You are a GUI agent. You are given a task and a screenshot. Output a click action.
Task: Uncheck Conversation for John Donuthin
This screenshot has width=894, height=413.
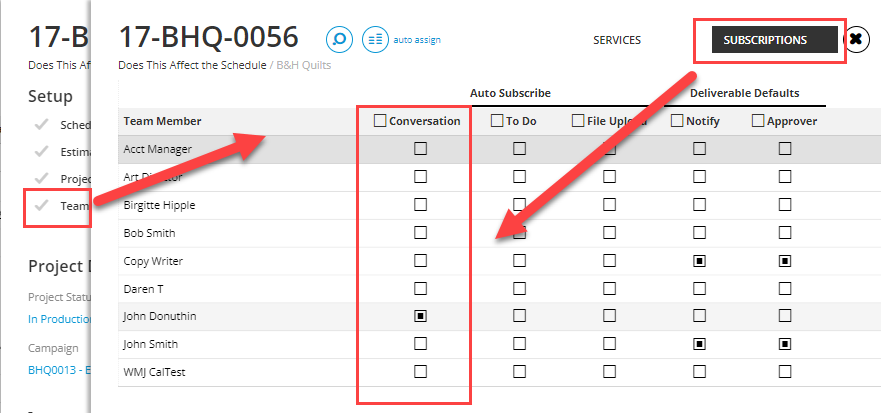pos(420,315)
